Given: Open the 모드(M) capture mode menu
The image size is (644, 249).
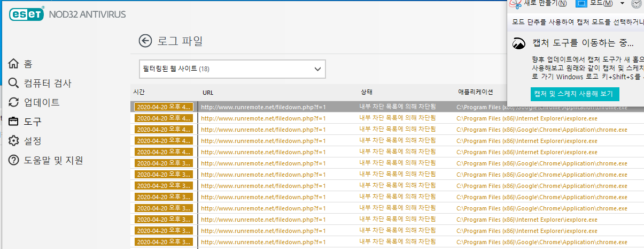Looking at the screenshot, I should 596,4.
